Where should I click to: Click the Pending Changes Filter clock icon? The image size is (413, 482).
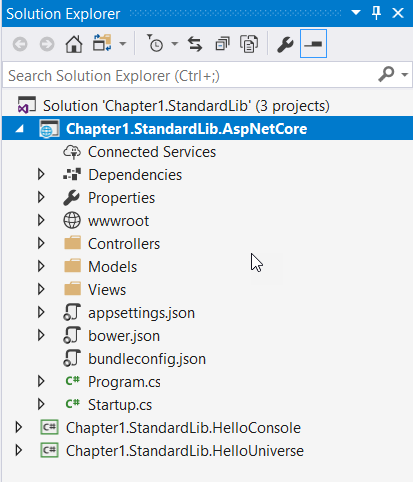point(155,44)
